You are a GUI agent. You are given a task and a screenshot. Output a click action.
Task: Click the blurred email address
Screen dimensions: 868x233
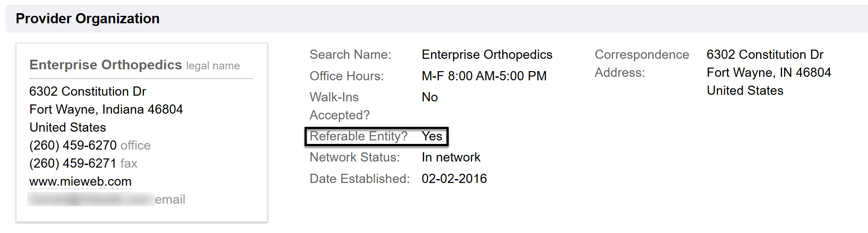point(91,199)
